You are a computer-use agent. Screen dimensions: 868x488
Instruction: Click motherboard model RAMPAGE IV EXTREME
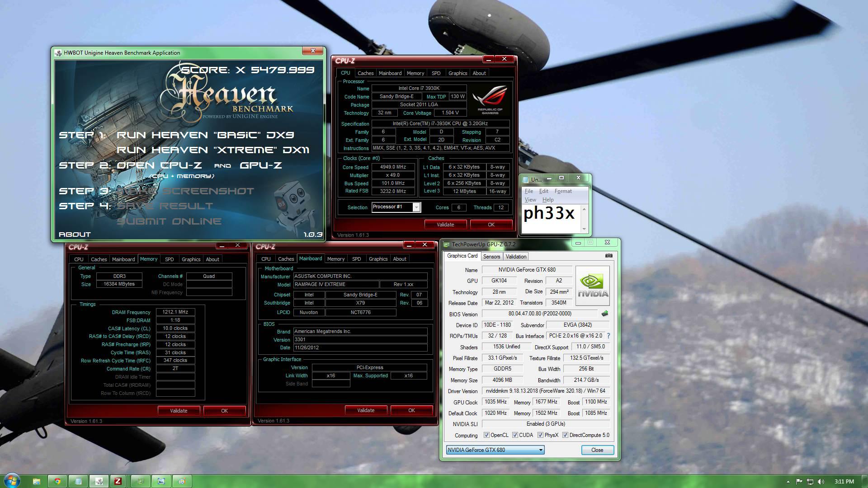336,285
